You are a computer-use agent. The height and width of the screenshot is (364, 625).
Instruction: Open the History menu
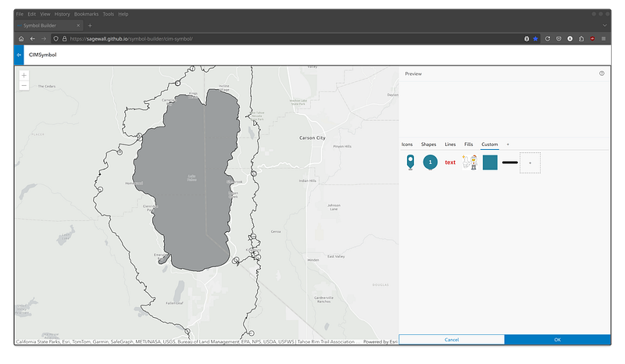coord(62,14)
